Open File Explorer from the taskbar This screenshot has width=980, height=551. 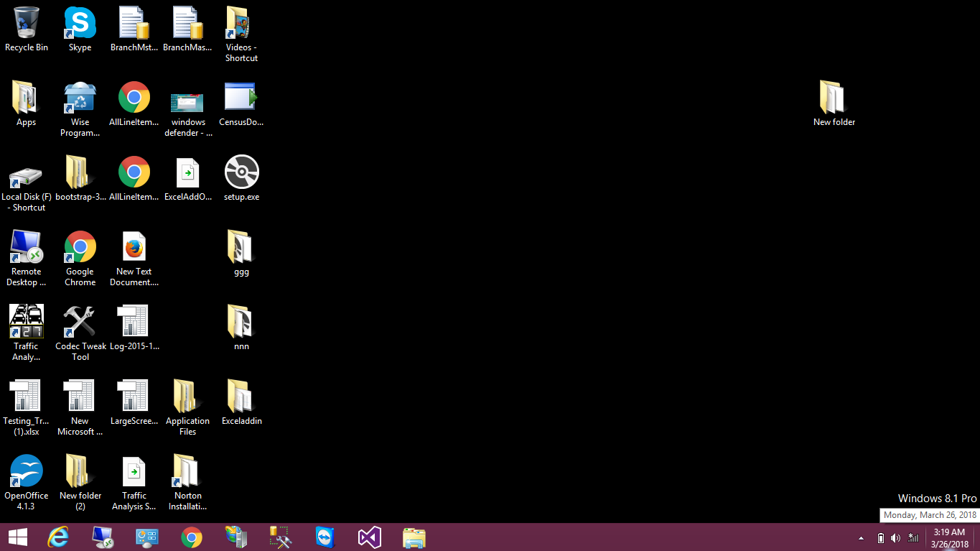[414, 537]
